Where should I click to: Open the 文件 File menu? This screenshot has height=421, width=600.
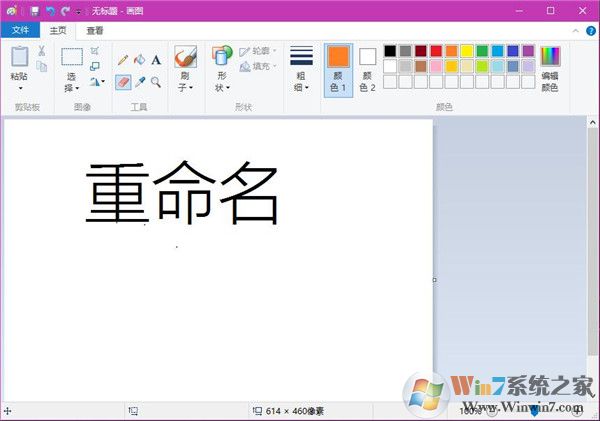coord(20,30)
